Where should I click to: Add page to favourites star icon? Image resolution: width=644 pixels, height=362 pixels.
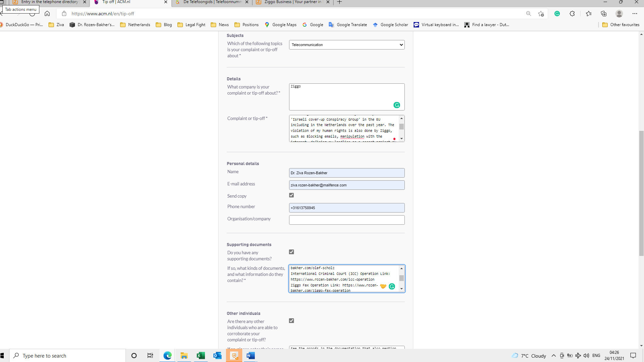point(541,14)
